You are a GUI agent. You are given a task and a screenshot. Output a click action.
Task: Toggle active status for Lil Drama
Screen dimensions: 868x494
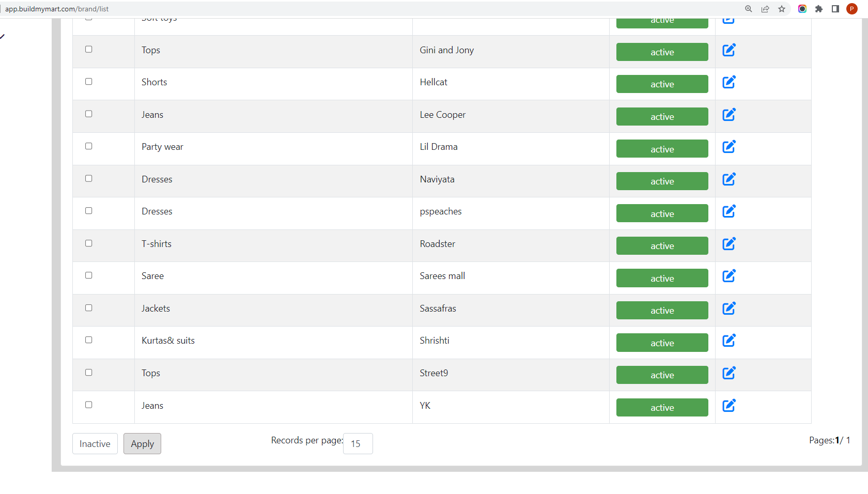(x=662, y=149)
